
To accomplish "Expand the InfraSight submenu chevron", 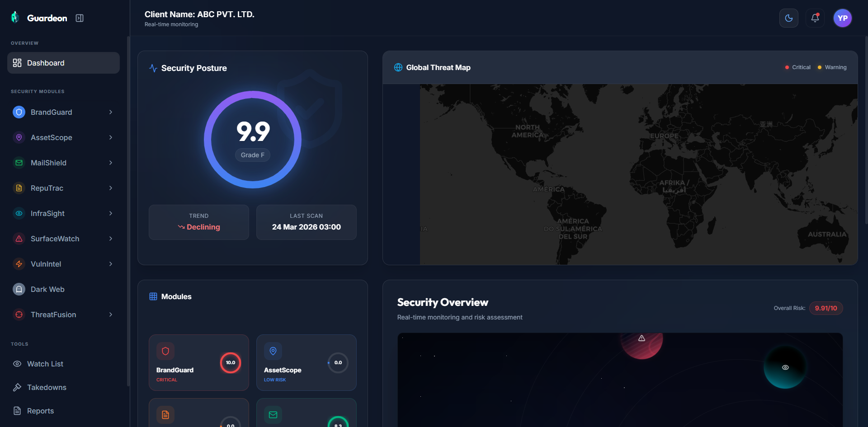I will [111, 213].
